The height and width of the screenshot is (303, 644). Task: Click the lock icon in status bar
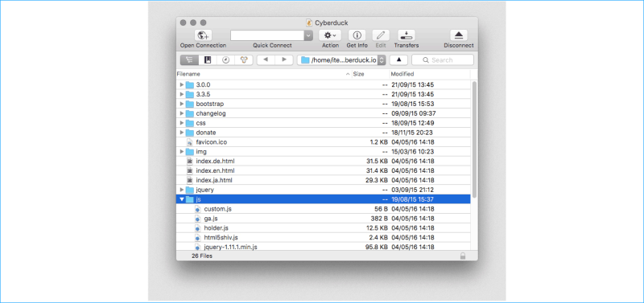pos(463,256)
